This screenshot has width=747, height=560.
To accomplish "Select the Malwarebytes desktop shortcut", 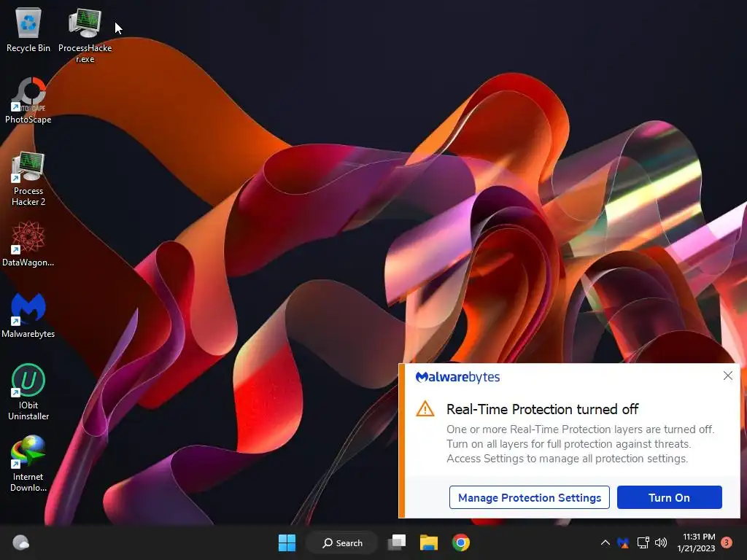I will (28, 315).
